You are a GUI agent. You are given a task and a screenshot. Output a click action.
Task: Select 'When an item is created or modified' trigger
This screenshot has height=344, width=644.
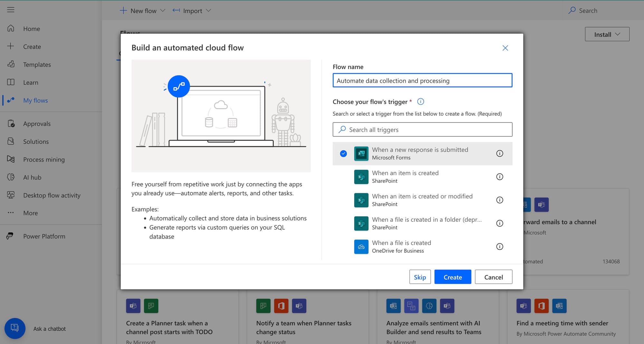click(x=422, y=200)
